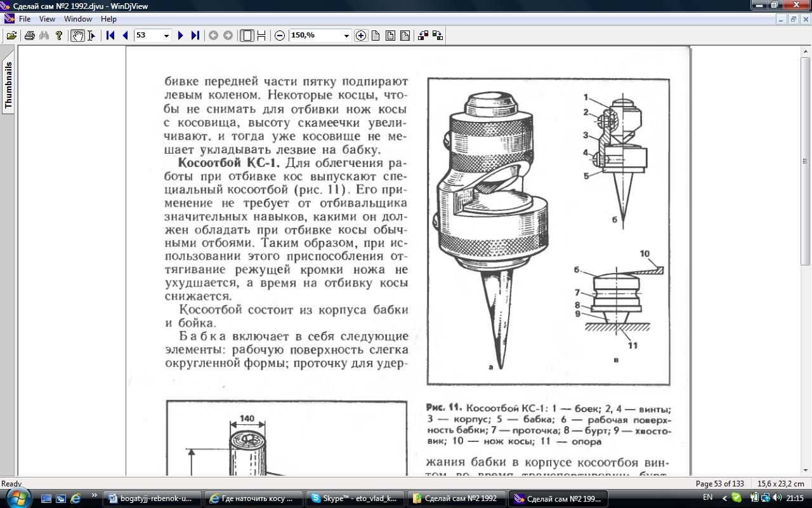Click the vertical scrollbar thumb

(806, 160)
